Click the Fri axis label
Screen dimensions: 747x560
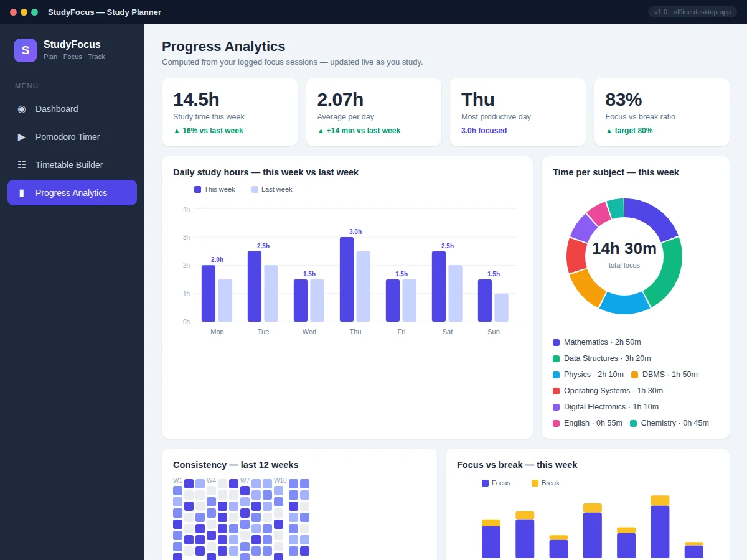[402, 332]
